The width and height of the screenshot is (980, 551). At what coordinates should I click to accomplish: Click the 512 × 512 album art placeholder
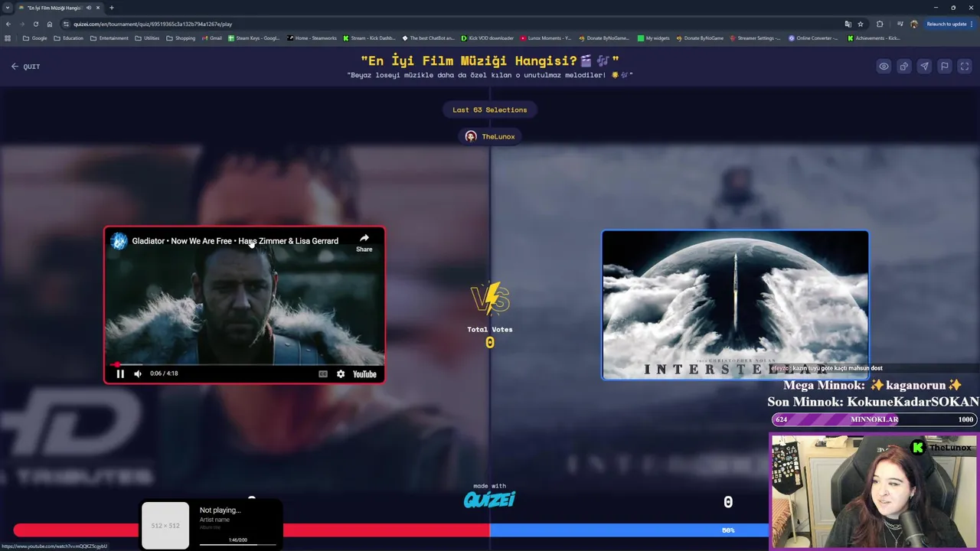(x=165, y=526)
